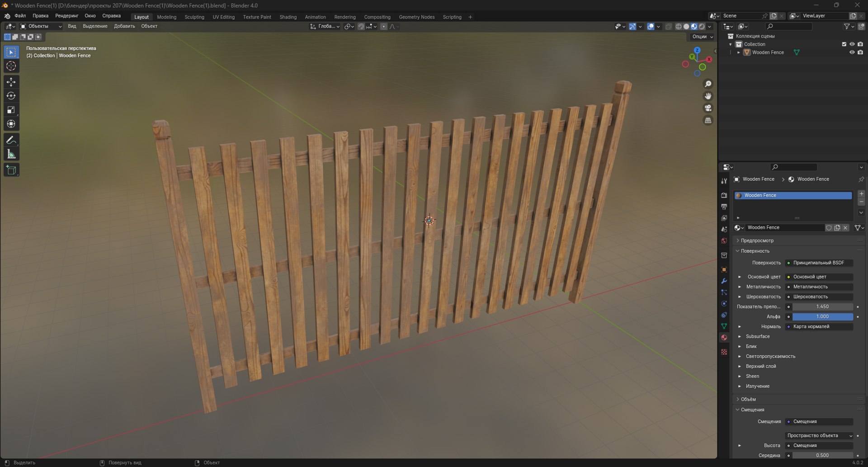Choose the Annotate pencil tool
The height and width of the screenshot is (467, 868).
(x=11, y=140)
